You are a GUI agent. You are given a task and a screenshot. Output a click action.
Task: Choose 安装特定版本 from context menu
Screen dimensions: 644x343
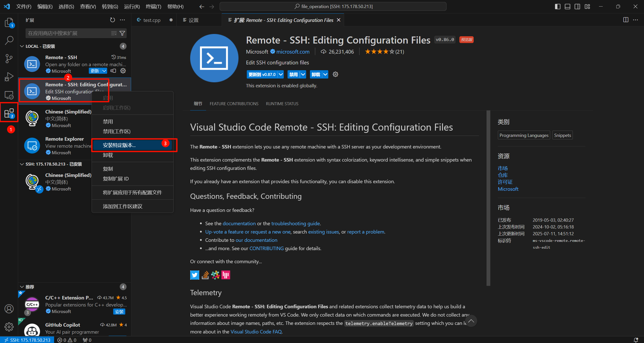click(x=133, y=145)
